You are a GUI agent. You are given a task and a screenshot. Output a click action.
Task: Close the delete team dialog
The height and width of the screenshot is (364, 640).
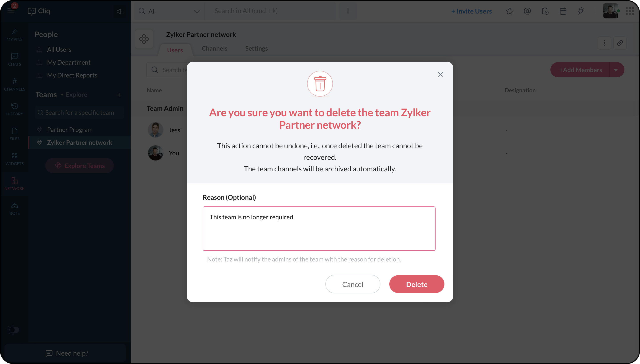pyautogui.click(x=440, y=75)
